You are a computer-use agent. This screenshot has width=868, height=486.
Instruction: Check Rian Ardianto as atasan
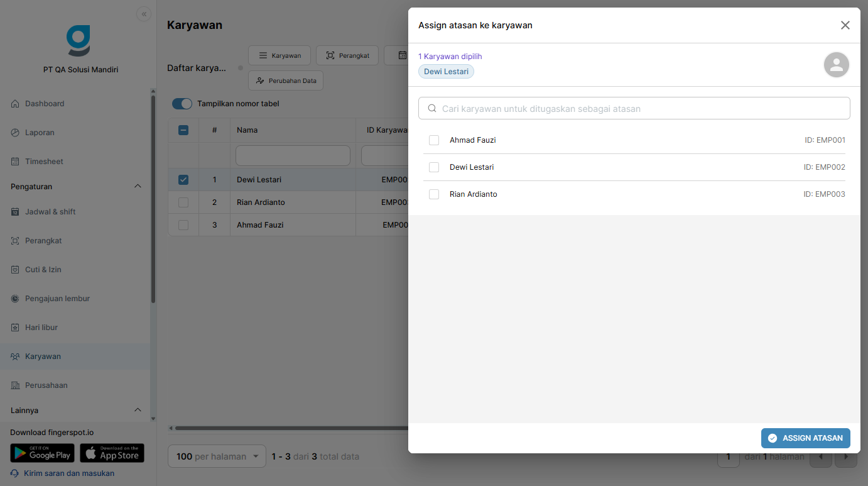pyautogui.click(x=434, y=194)
